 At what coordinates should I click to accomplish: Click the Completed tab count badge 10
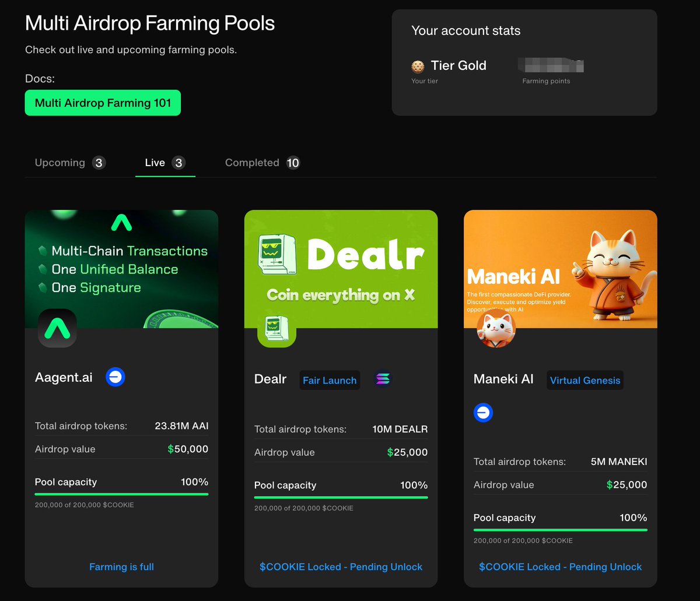click(293, 163)
